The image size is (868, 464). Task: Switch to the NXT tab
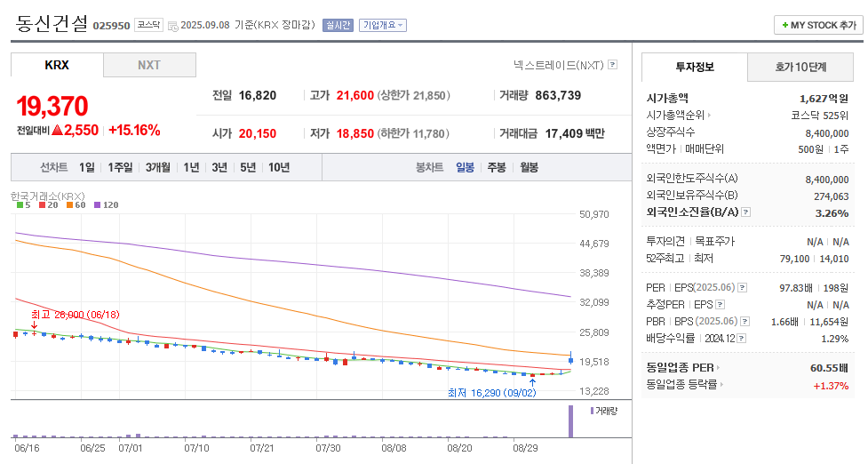tap(149, 65)
